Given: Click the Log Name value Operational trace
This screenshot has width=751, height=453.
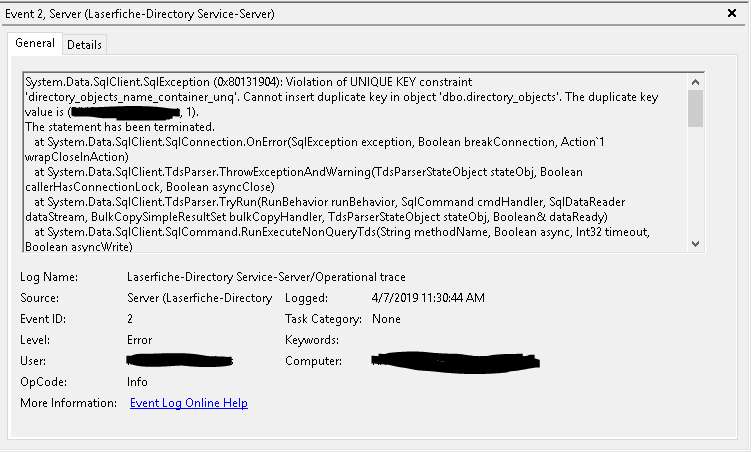Looking at the screenshot, I should pos(266,277).
